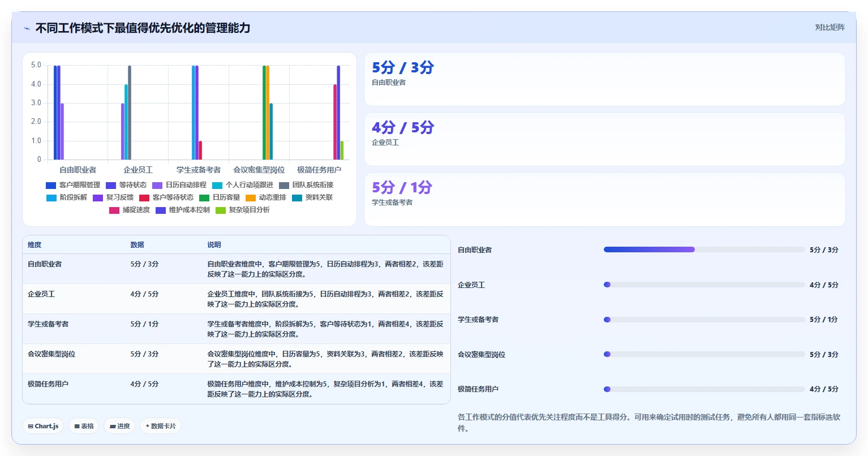Toggle the 复习反馈 legend entry
Viewport: 868px width, 456px height.
(113, 197)
